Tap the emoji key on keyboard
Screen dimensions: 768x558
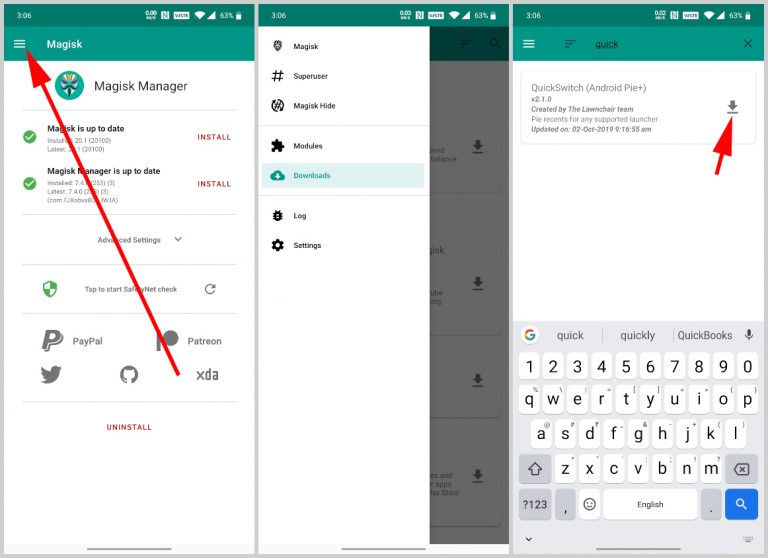pos(590,504)
